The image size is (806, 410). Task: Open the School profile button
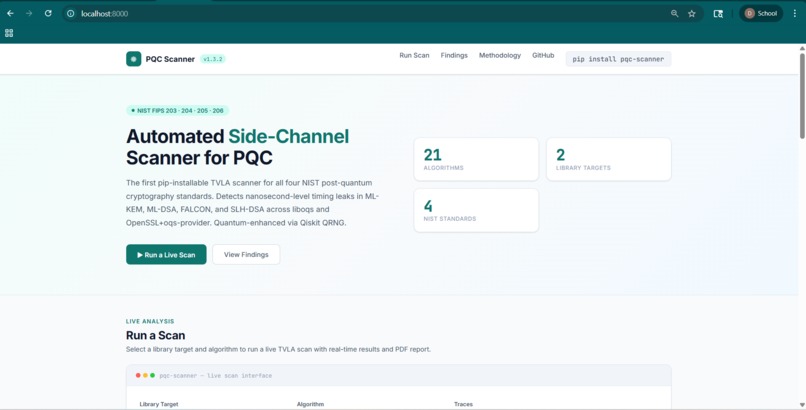pos(761,13)
